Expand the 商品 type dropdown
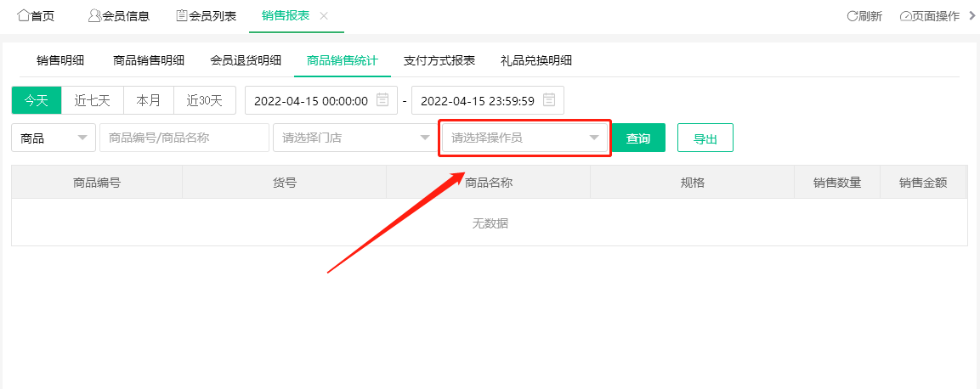980x389 pixels. pos(53,138)
